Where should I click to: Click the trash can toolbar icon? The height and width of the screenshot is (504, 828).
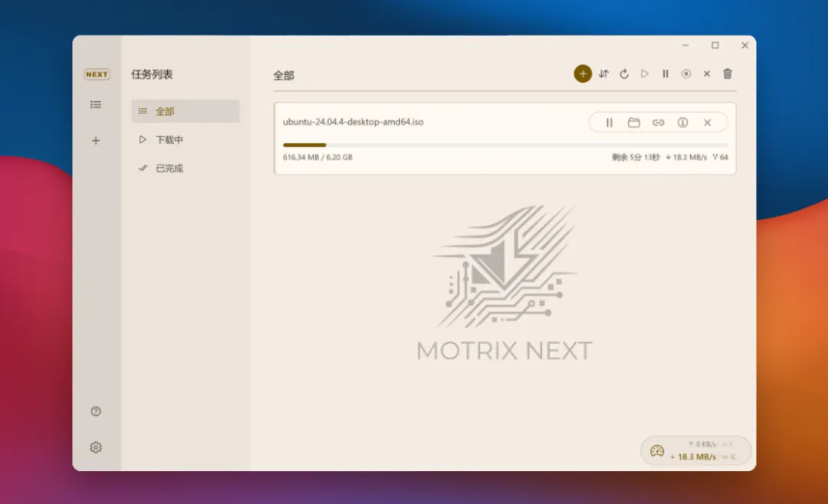[727, 74]
